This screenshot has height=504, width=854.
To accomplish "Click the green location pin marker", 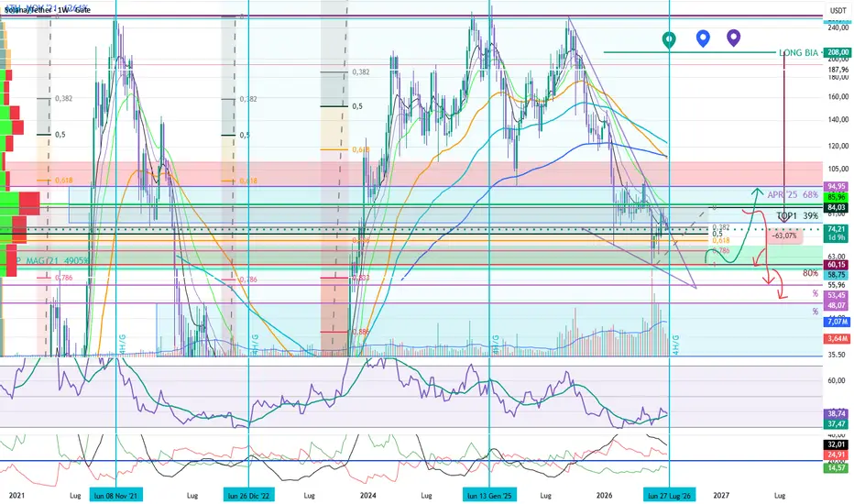I will tap(669, 39).
